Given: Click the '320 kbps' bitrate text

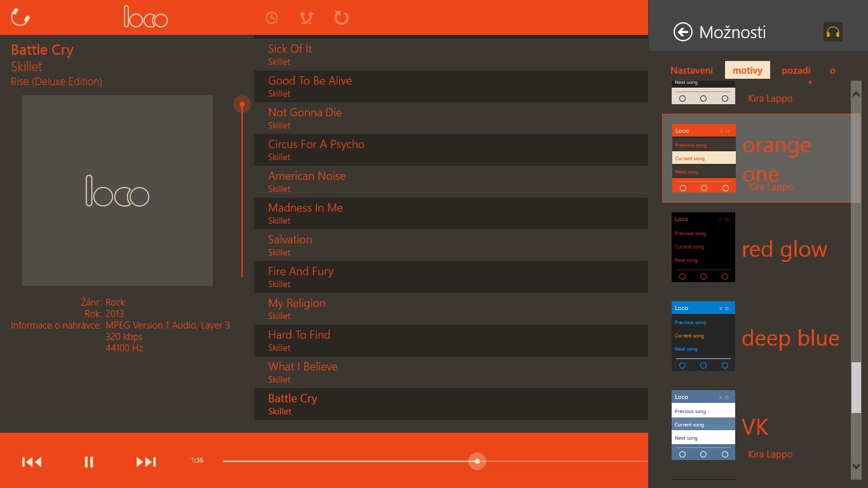Looking at the screenshot, I should [124, 337].
